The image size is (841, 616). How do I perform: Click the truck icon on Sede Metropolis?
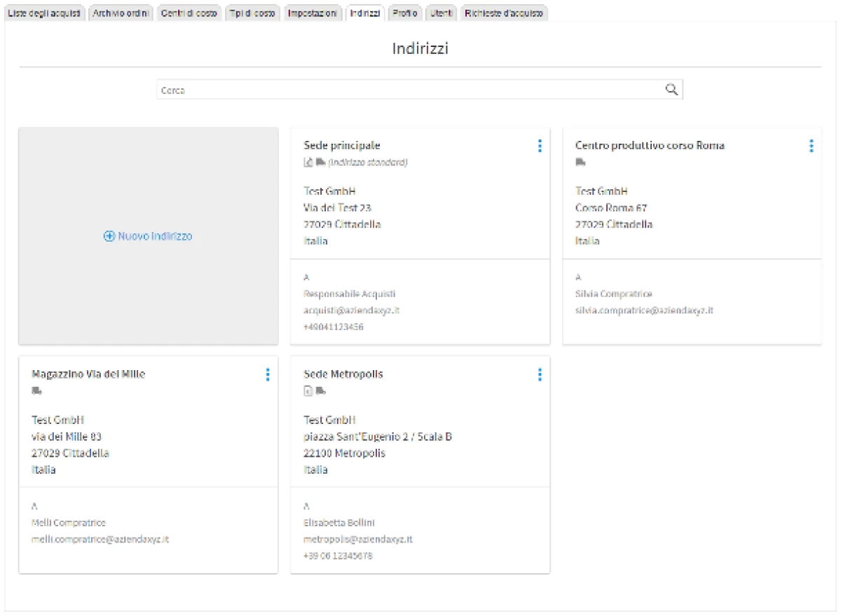(x=320, y=391)
